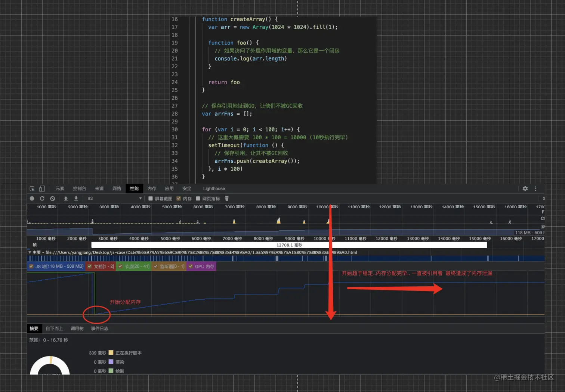Screen dimensions: 565x392
Task: Clear the recording with the clear icon
Action: (x=53, y=199)
